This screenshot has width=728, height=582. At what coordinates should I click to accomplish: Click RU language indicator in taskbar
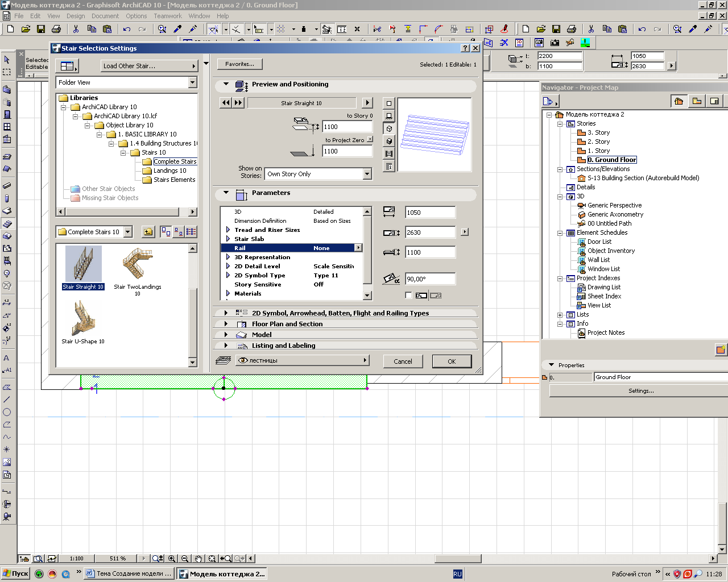click(x=457, y=574)
